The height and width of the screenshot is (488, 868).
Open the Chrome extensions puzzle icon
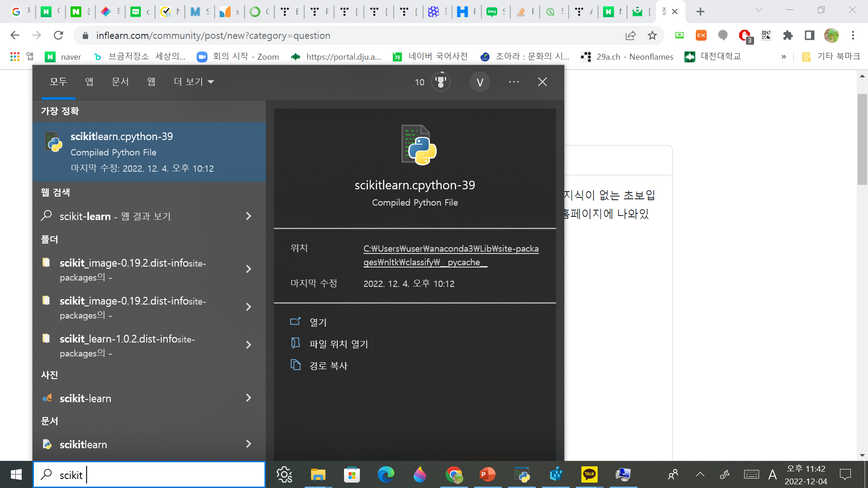tap(788, 36)
